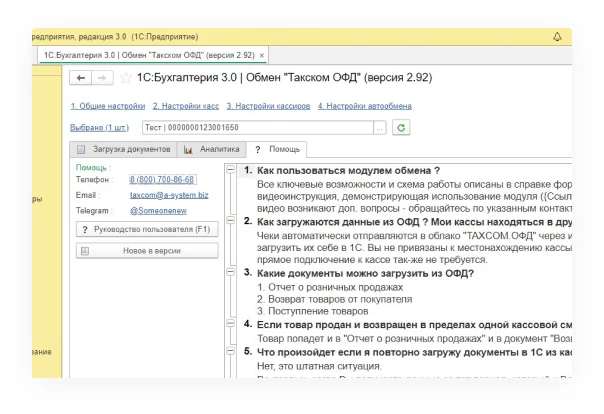
Task: Click phone number 8 (800) 700-86-68
Action: pyautogui.click(x=162, y=179)
